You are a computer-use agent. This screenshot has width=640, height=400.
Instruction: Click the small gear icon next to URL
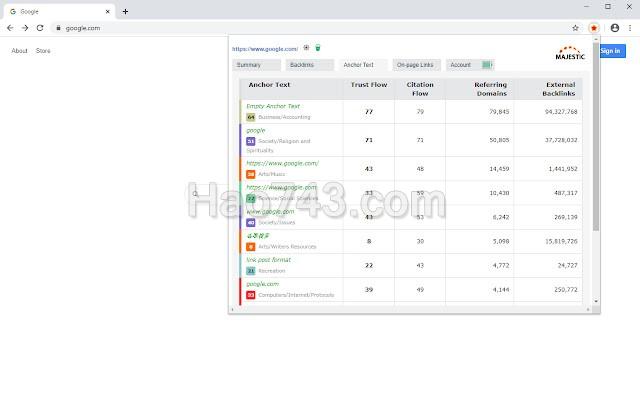click(306, 48)
